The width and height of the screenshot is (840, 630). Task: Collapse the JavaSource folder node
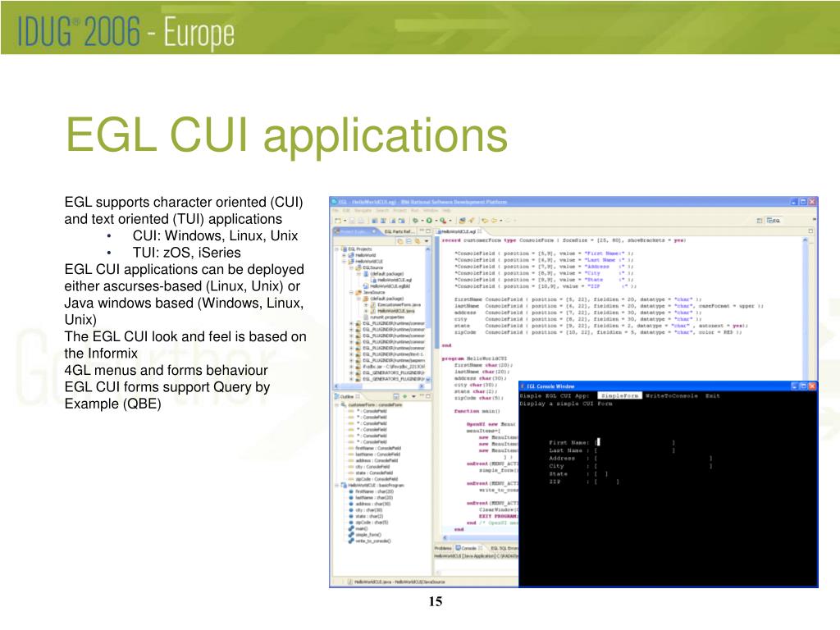pyautogui.click(x=351, y=293)
